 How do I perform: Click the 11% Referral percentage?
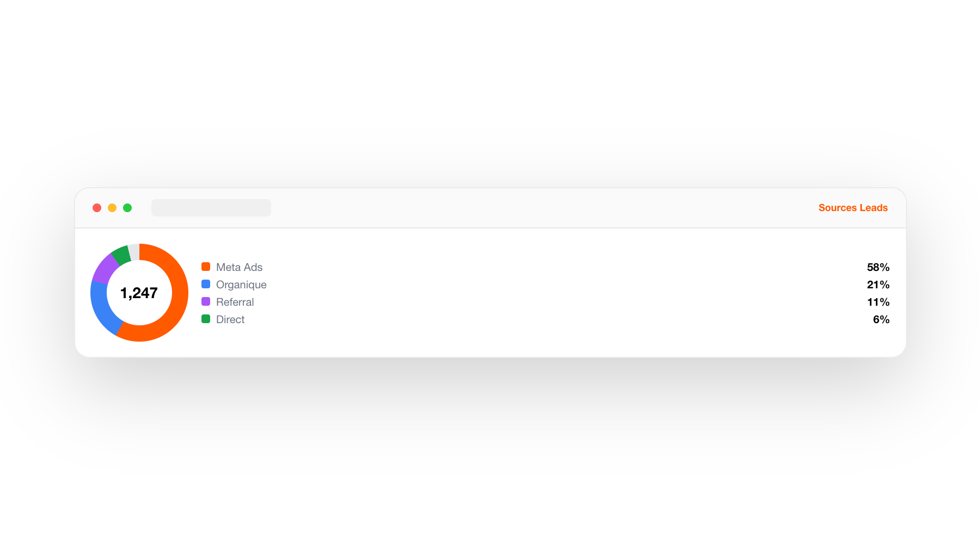point(878,302)
